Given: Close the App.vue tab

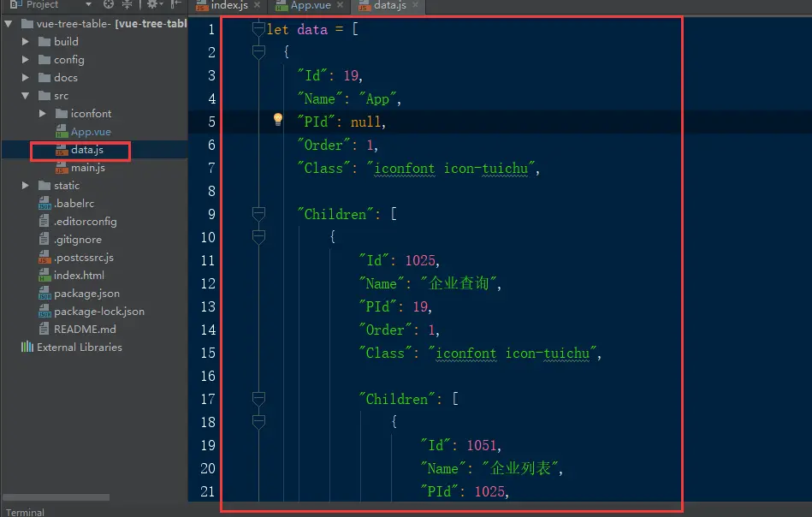Looking at the screenshot, I should pyautogui.click(x=340, y=5).
